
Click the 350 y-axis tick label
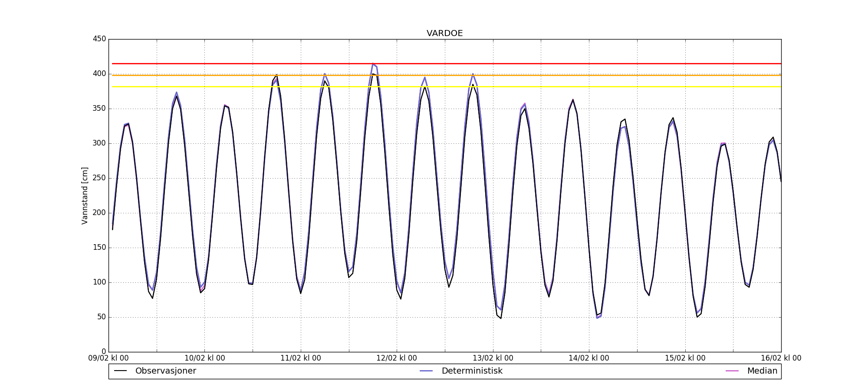[x=99, y=109]
